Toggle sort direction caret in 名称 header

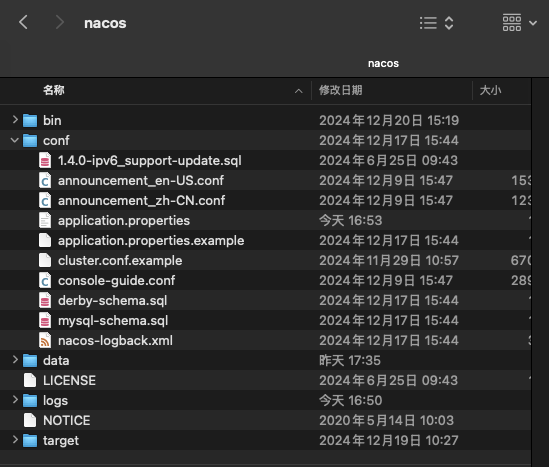pyautogui.click(x=299, y=91)
